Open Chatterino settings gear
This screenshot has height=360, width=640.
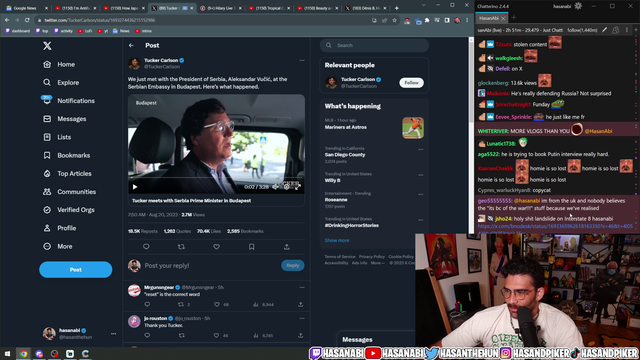click(578, 6)
